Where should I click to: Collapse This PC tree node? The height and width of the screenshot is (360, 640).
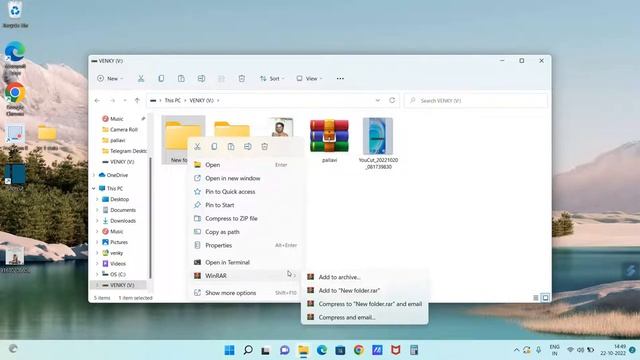point(94,189)
